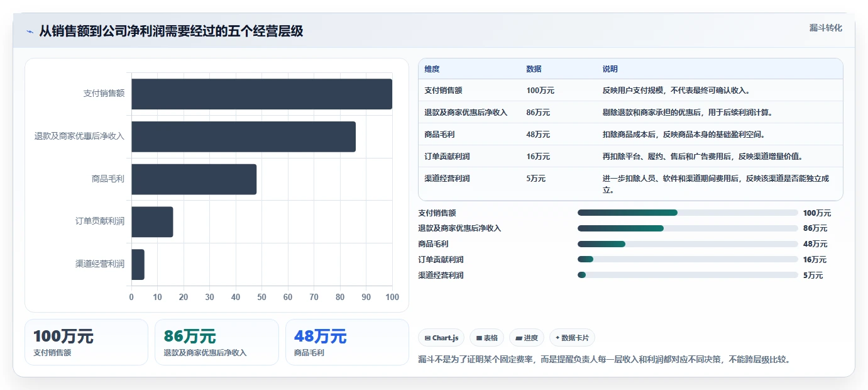Viewport: 868px width, 390px height.
Task: Click the 100万元 progress bar for 支付销售额
Action: click(688, 213)
